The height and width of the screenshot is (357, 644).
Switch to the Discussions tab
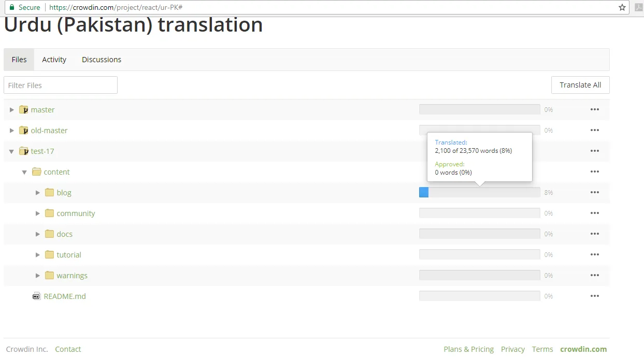[102, 60]
